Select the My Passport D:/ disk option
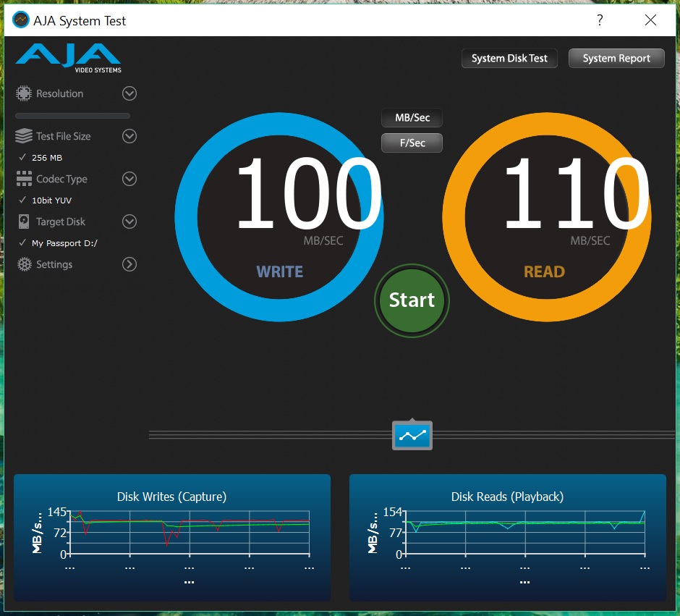This screenshot has width=680, height=616. 64,243
